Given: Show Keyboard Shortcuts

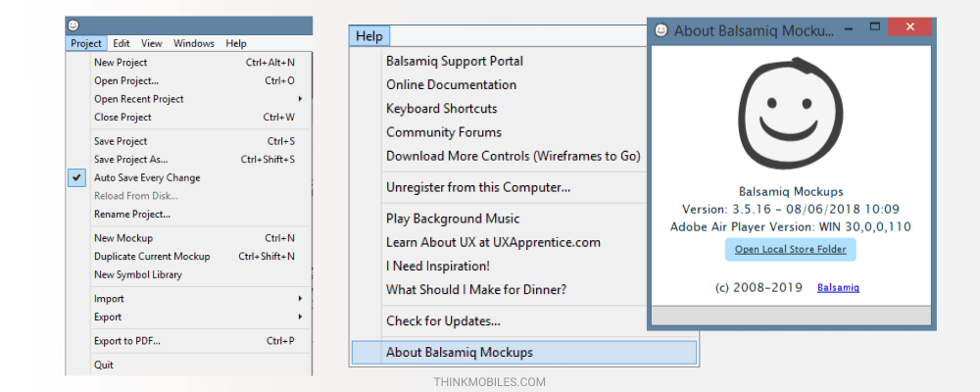Looking at the screenshot, I should (442, 109).
